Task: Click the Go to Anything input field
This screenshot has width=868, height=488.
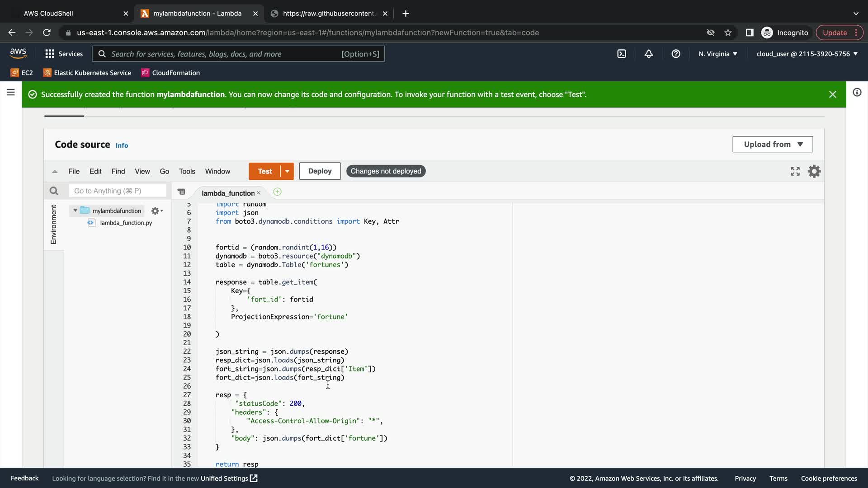Action: pyautogui.click(x=118, y=191)
